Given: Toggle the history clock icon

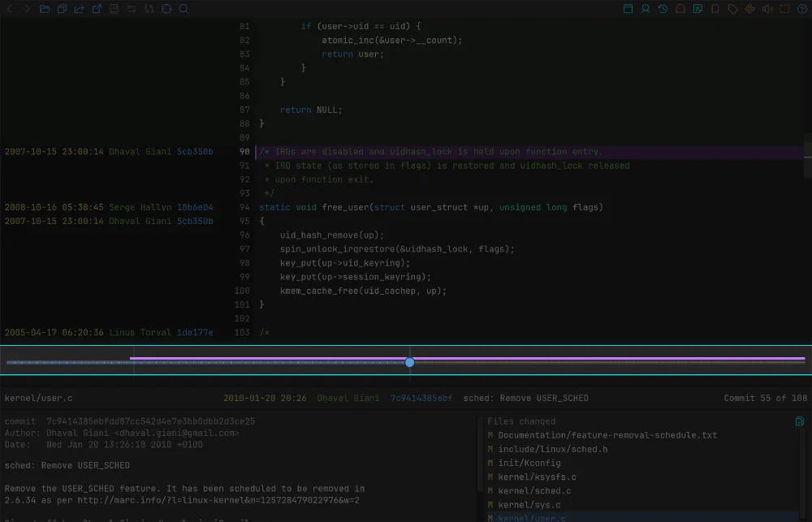Looking at the screenshot, I should click(x=663, y=9).
